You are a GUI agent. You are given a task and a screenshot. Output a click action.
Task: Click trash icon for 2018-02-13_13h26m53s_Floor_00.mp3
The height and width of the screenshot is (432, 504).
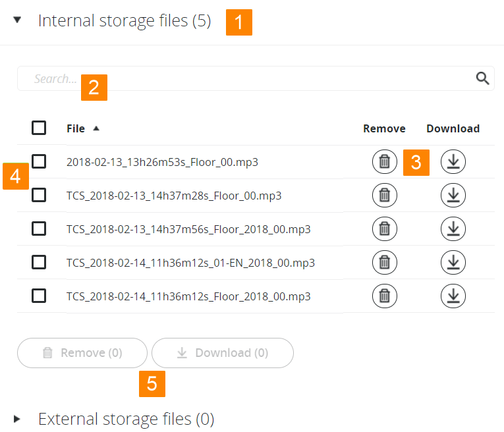[385, 161]
